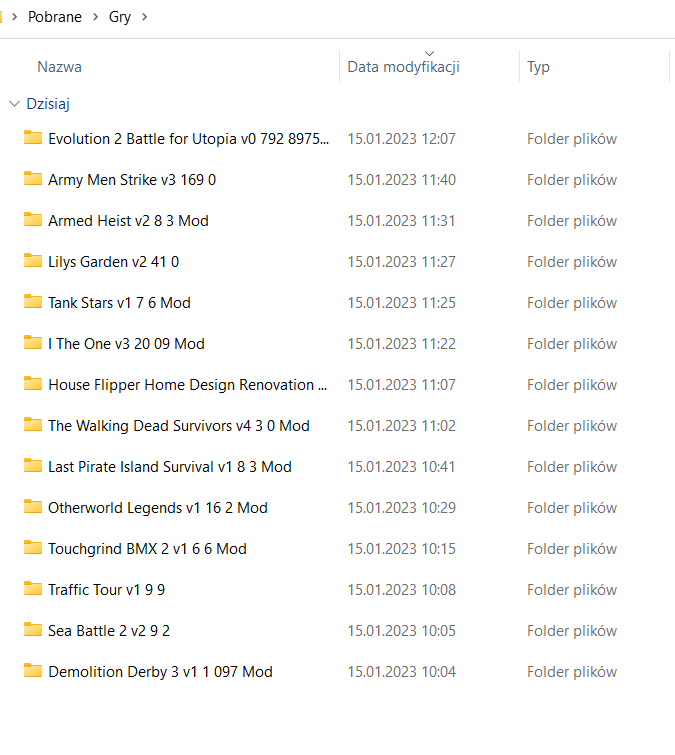Sort by the Nazwa column header
This screenshot has width=675, height=755.
tap(59, 67)
